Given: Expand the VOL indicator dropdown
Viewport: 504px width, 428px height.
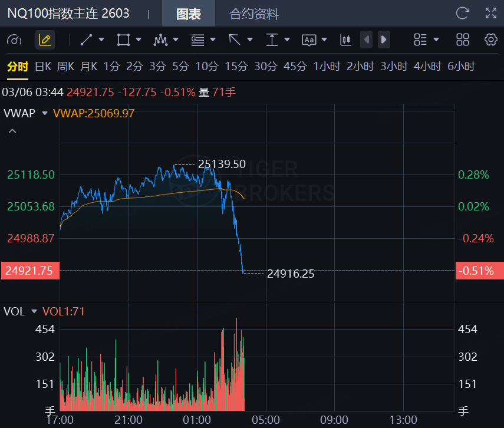Looking at the screenshot, I should coord(34,311).
